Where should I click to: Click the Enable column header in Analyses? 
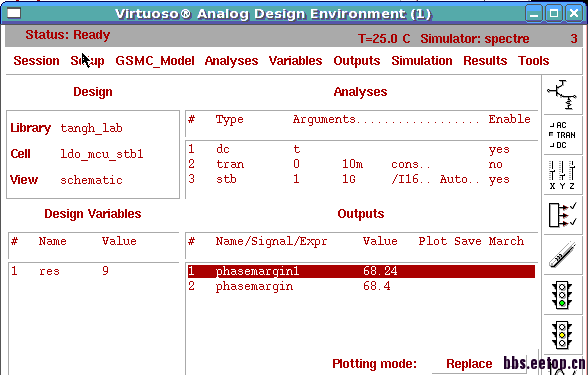(509, 119)
